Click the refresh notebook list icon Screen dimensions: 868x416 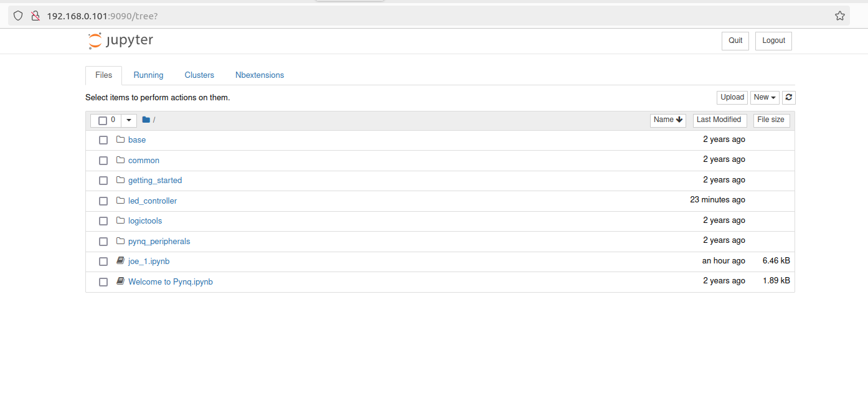pos(789,97)
